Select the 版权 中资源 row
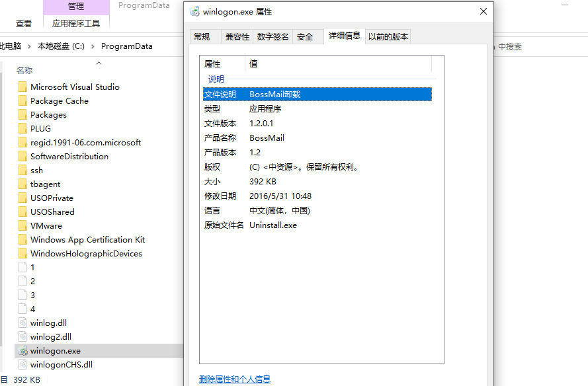 coord(317,167)
